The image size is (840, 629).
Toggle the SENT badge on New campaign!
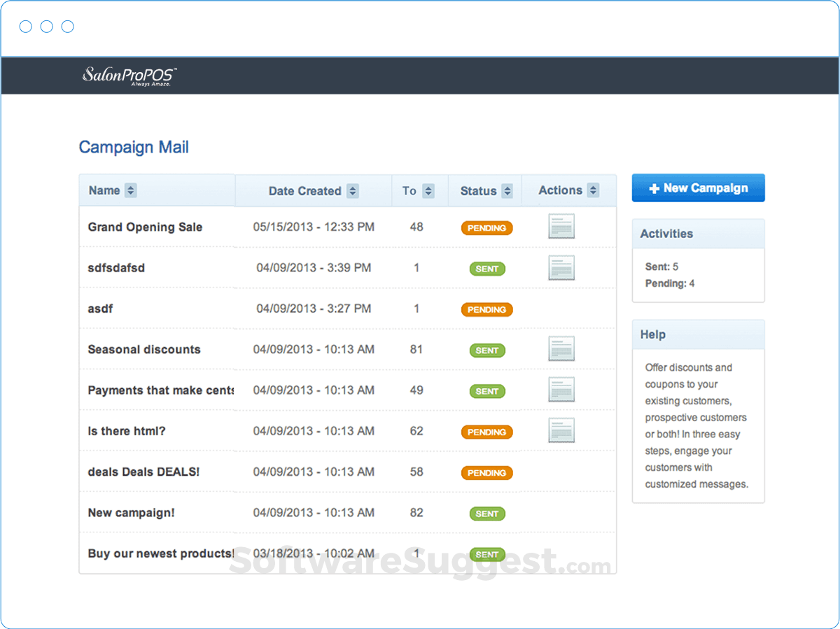pyautogui.click(x=486, y=514)
